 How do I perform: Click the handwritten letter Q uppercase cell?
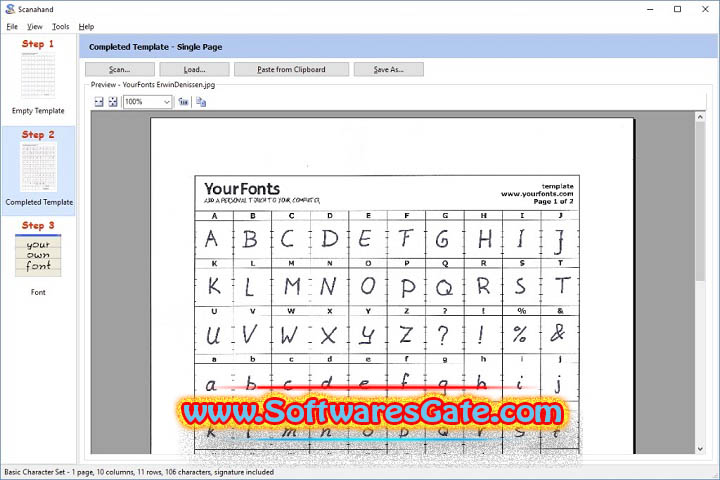coord(444,287)
